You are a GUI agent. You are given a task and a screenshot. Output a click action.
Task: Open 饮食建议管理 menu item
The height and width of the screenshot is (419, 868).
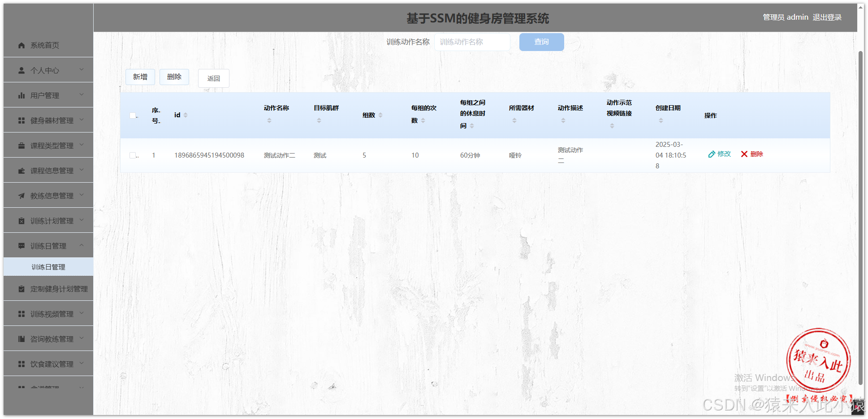pos(48,364)
